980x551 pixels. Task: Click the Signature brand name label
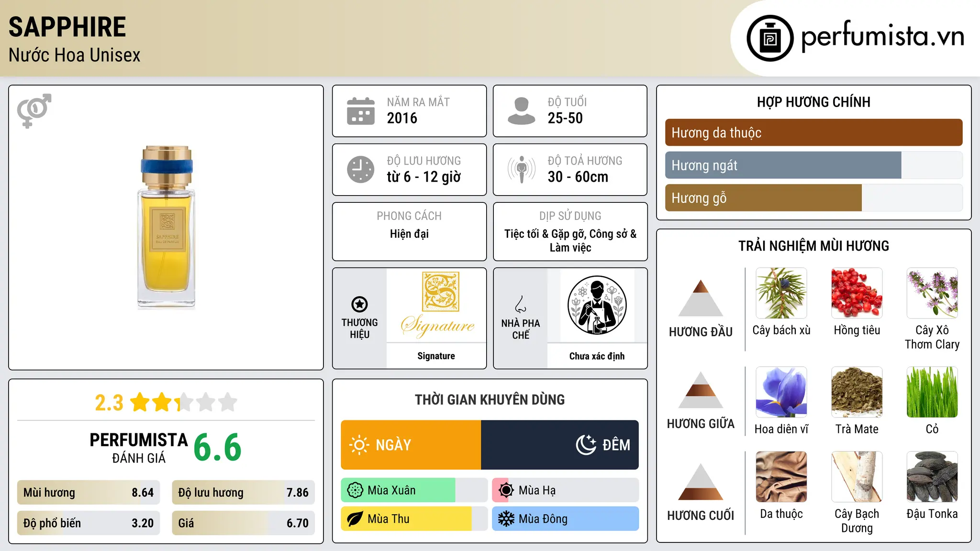pos(436,356)
